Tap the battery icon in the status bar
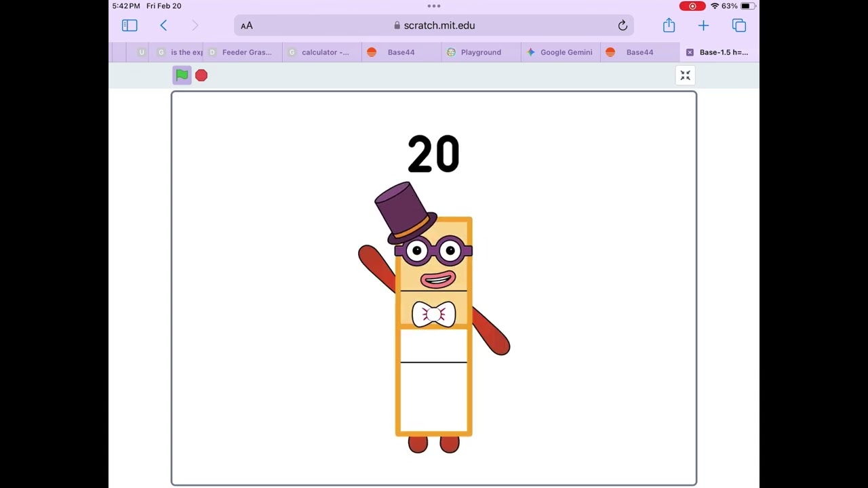Image resolution: width=868 pixels, height=488 pixels. (x=747, y=6)
